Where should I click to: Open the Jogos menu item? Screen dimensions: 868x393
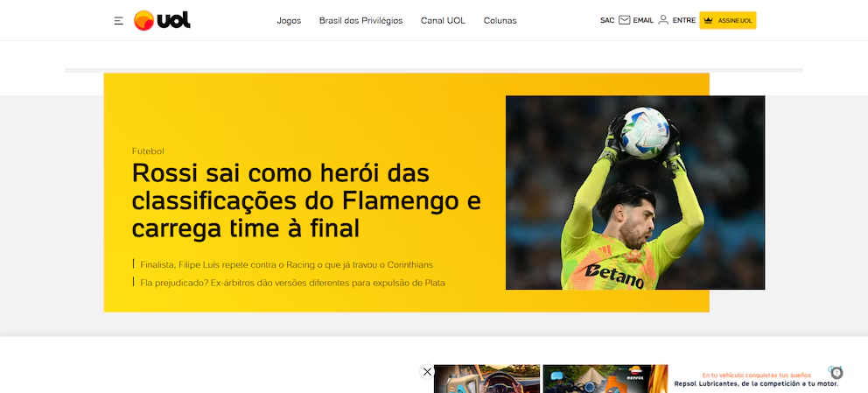click(x=289, y=20)
